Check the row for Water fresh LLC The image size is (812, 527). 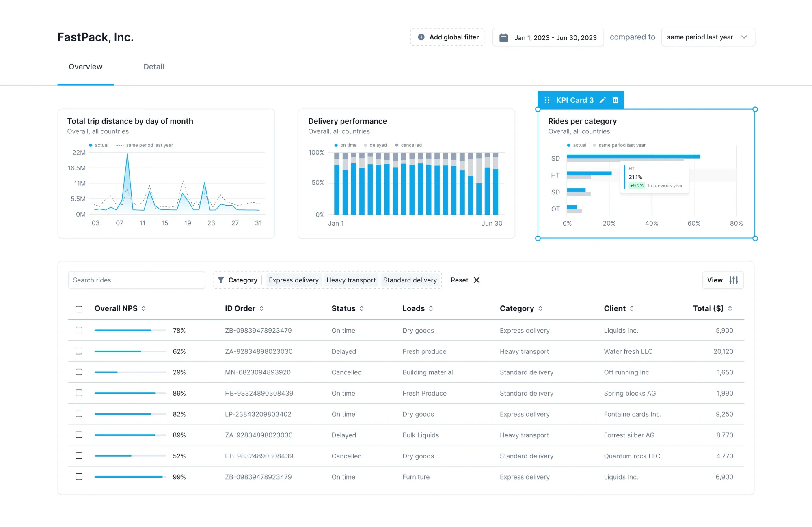click(79, 351)
